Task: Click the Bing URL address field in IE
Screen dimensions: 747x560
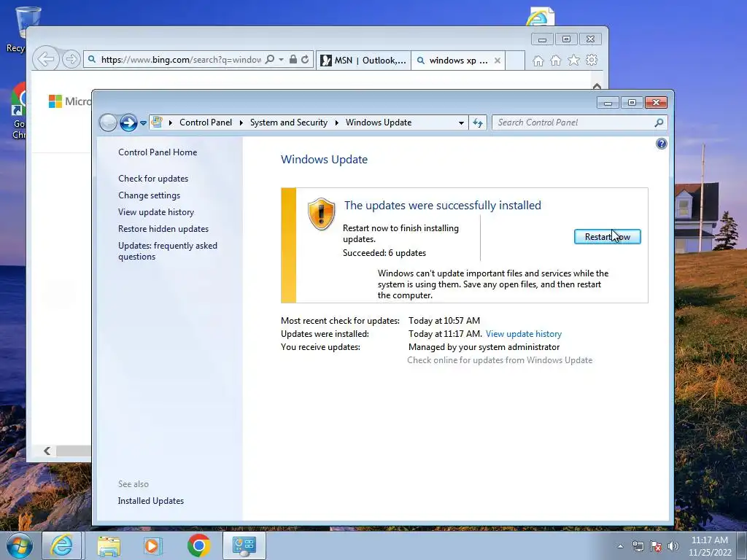Action: pyautogui.click(x=181, y=60)
